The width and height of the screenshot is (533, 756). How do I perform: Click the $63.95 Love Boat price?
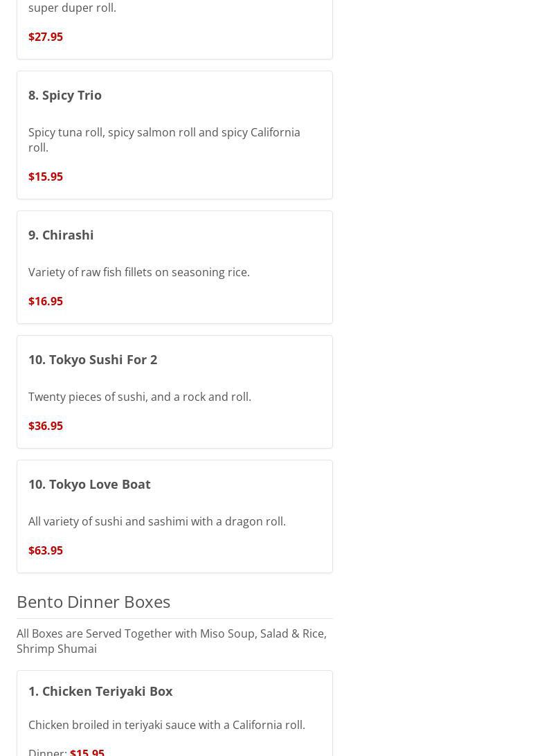pyautogui.click(x=46, y=550)
